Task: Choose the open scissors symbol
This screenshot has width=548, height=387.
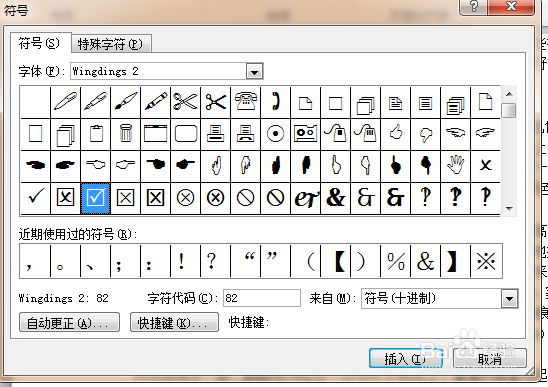Action: coord(186,102)
